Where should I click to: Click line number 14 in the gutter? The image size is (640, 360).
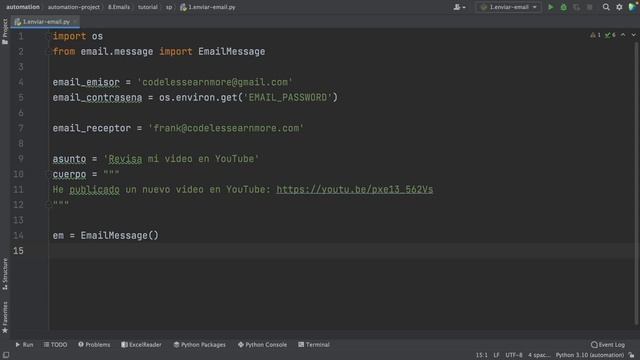point(18,236)
